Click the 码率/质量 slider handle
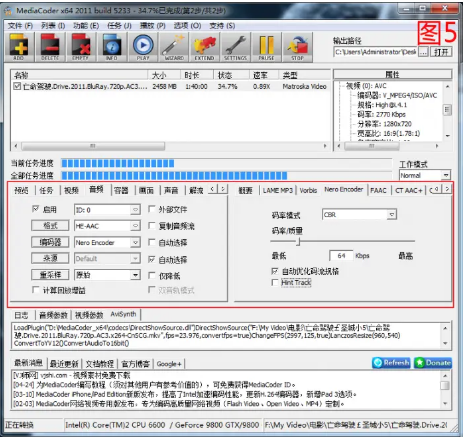 (x=299, y=241)
